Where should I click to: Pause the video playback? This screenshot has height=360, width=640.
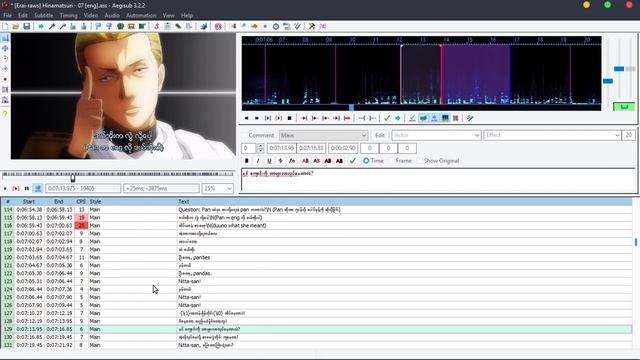(x=27, y=188)
